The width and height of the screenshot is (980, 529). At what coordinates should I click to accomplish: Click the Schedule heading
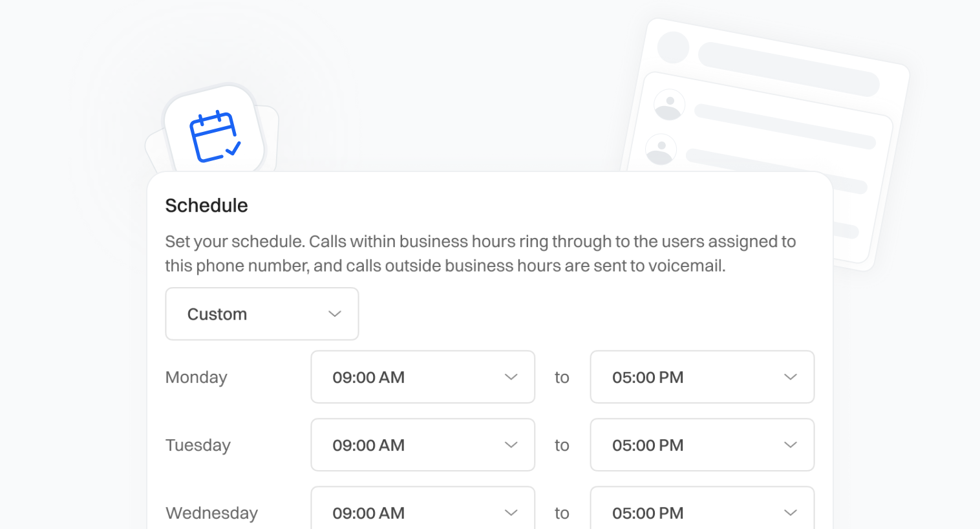tap(207, 206)
